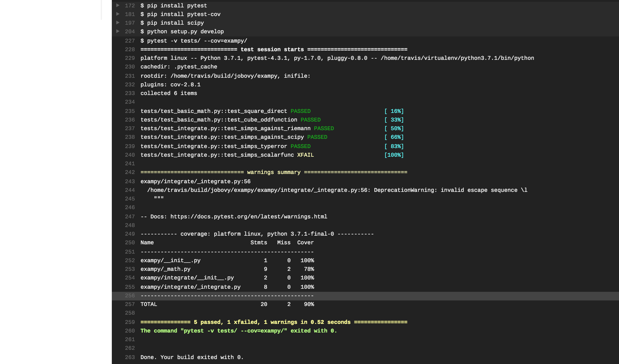The height and width of the screenshot is (364, 619).
Task: Click line number 263 of the log
Action: (x=130, y=357)
